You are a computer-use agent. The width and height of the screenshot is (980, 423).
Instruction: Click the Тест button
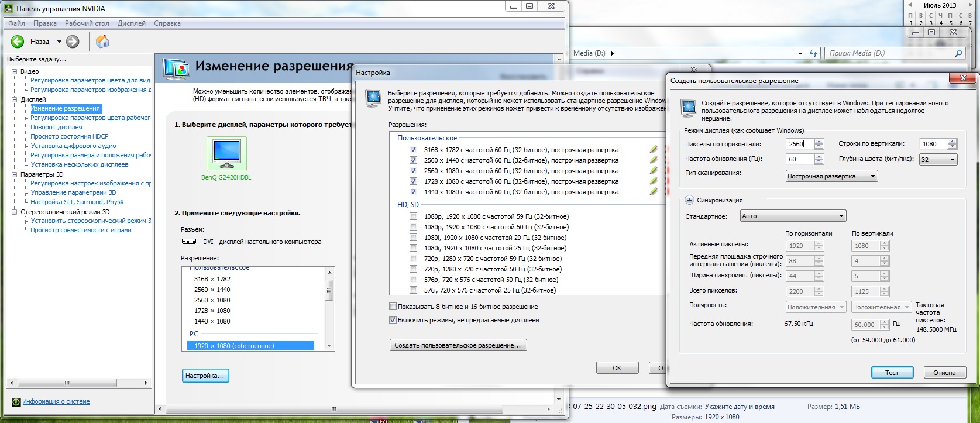[892, 373]
